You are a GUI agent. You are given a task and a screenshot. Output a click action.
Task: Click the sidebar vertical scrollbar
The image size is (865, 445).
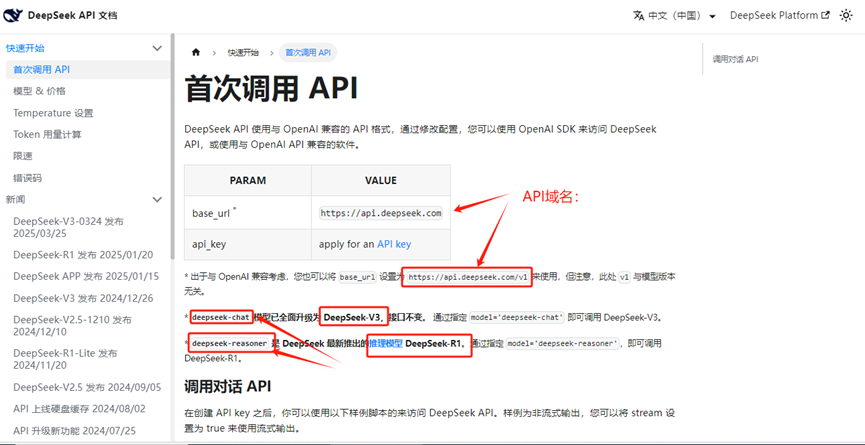tap(173, 146)
